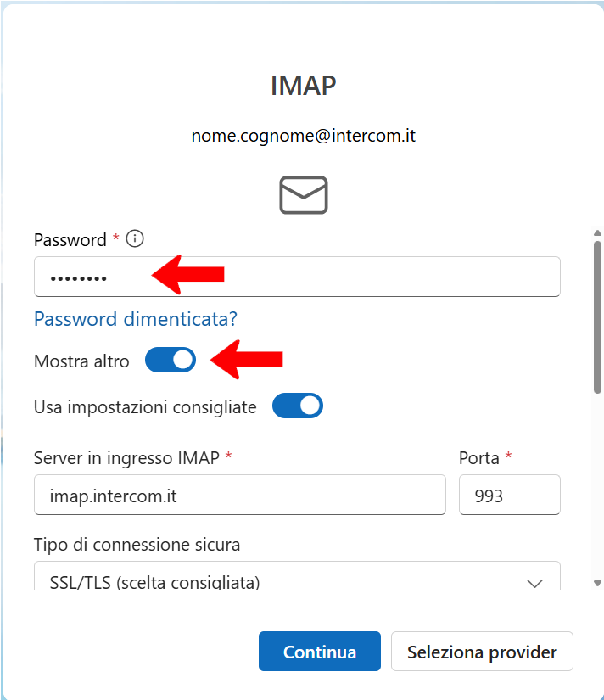The width and height of the screenshot is (604, 700).
Task: Open the Password dimenticata? link
Action: [136, 319]
